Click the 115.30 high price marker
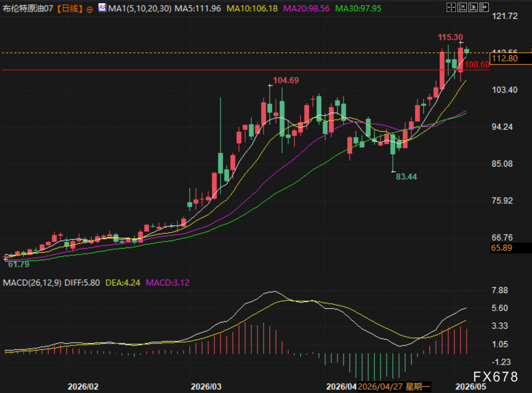The image size is (532, 393). pyautogui.click(x=450, y=37)
